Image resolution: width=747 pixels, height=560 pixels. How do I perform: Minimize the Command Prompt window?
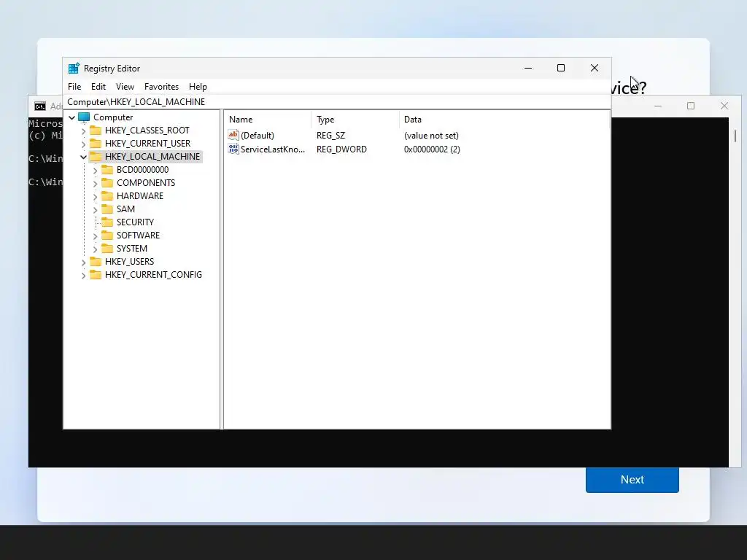[x=658, y=106]
